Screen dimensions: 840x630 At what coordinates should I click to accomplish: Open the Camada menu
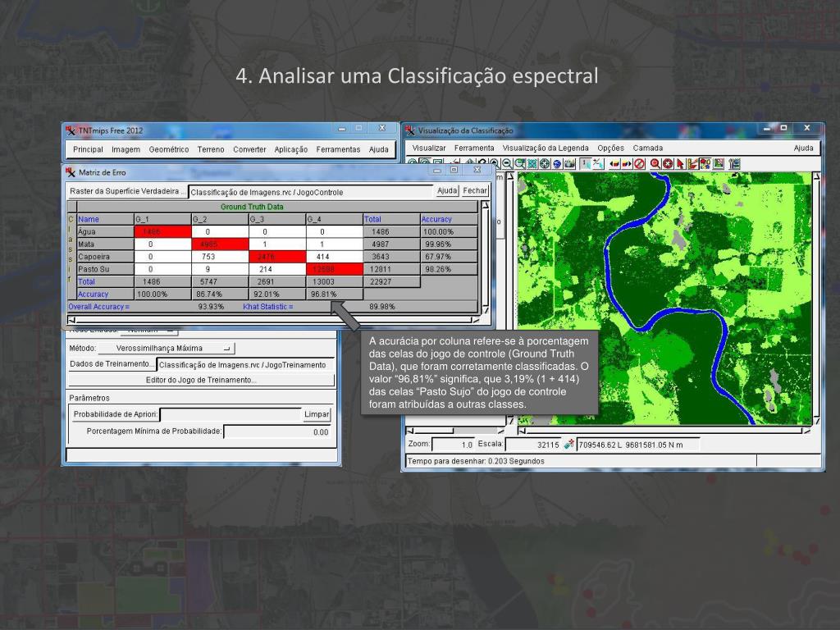tap(648, 148)
